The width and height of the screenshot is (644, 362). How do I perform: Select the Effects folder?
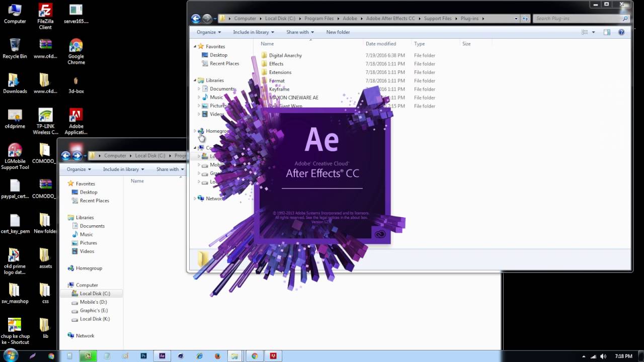pos(276,64)
